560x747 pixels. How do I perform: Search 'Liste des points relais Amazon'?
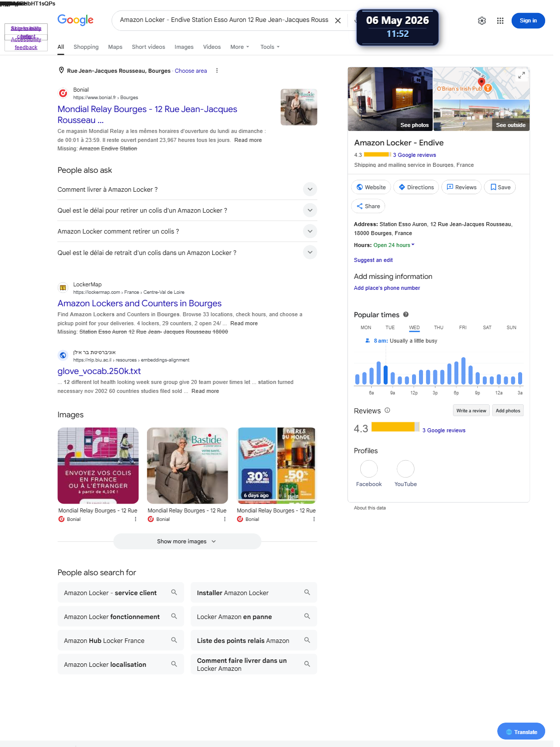pyautogui.click(x=254, y=640)
